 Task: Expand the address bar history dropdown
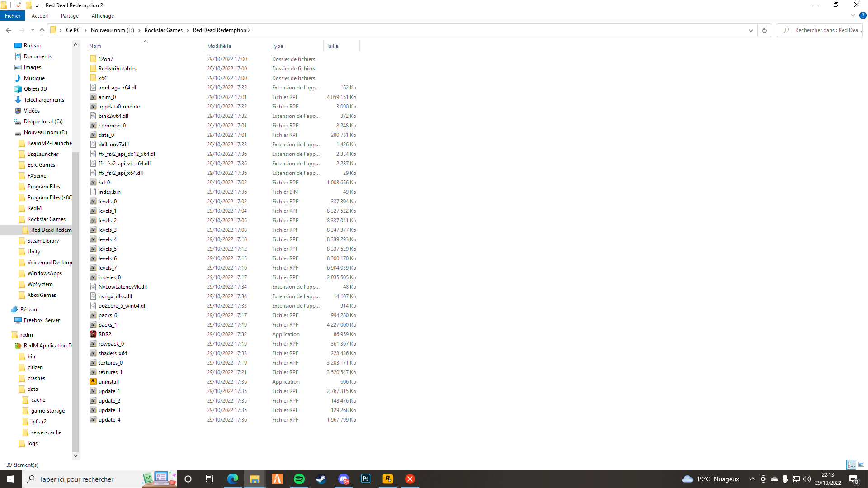tap(751, 30)
